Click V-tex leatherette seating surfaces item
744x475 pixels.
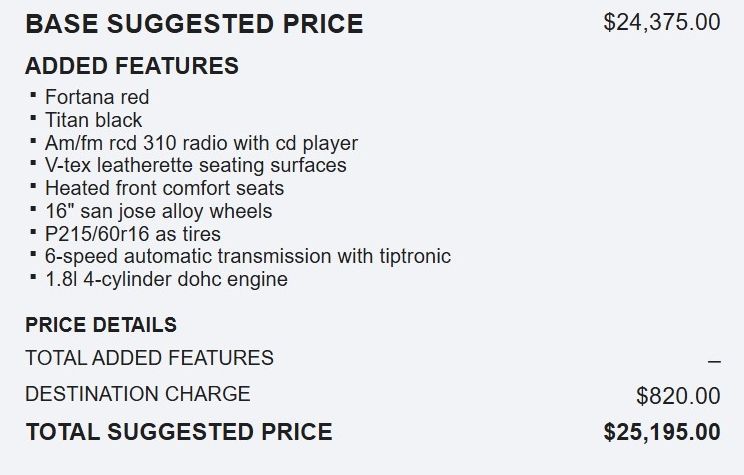point(195,165)
